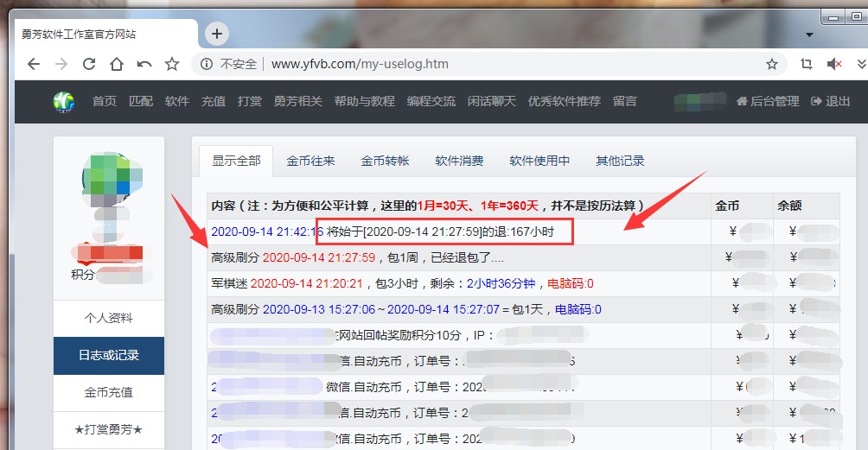
Task: Reload the page with the refresh icon
Action: coord(88,64)
